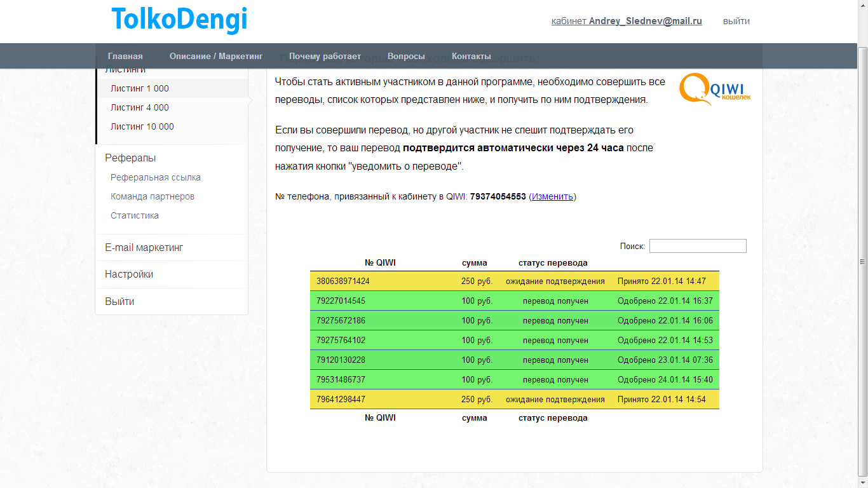Viewport: 868px width, 488px height.
Task: Click перевод получен in the 79227014545 row
Action: tap(555, 301)
